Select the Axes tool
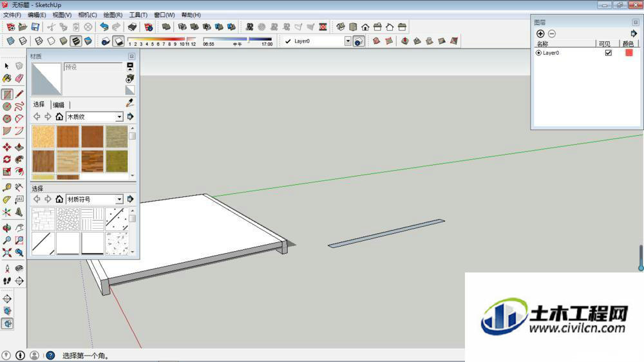Screen dimensions: 644x362 click(x=7, y=212)
